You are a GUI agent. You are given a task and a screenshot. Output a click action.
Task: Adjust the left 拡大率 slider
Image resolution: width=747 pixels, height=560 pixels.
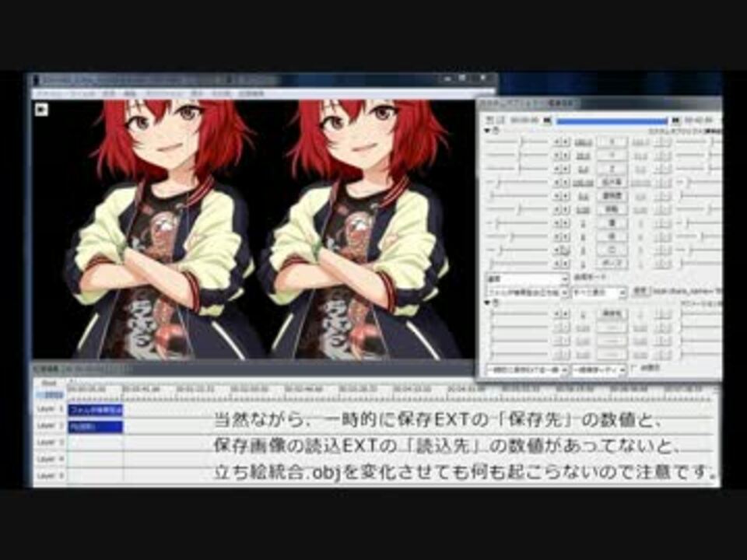[x=517, y=182]
